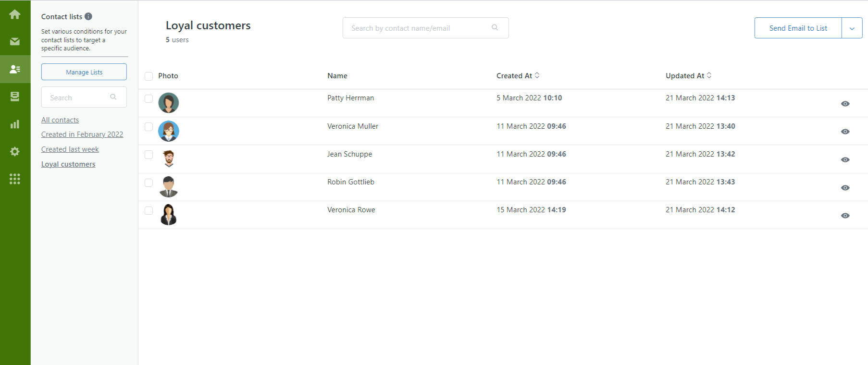Open the Home icon in the green sidebar
868x365 pixels.
tap(15, 14)
